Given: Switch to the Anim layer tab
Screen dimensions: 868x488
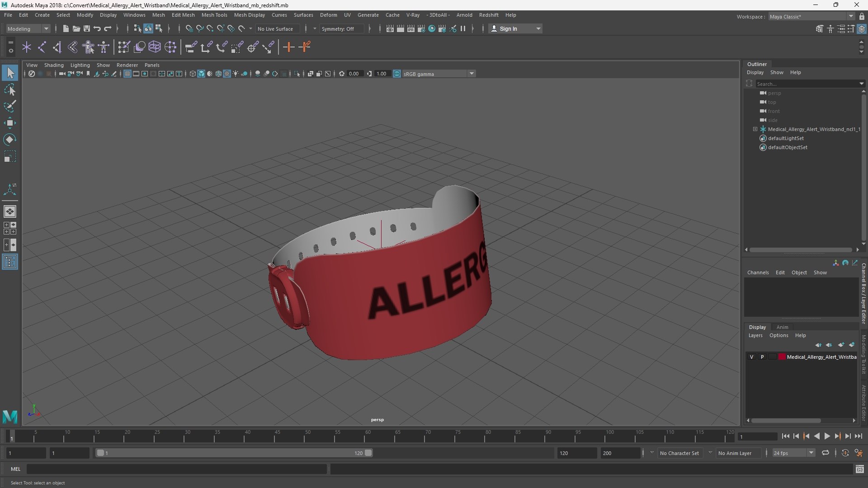Looking at the screenshot, I should [x=782, y=327].
